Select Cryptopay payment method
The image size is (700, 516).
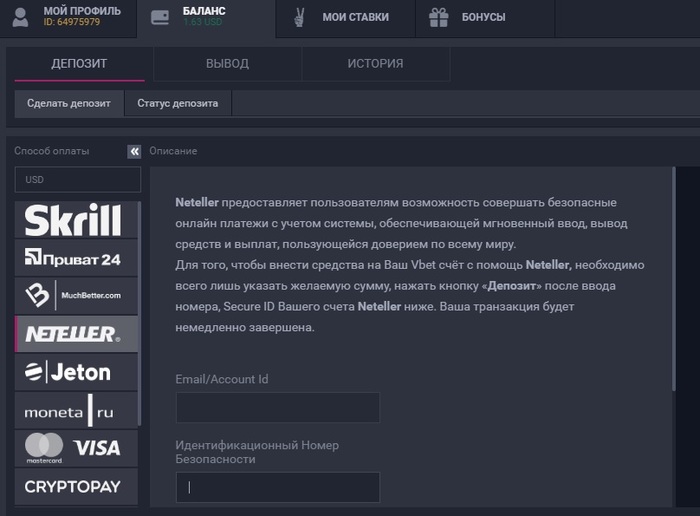click(76, 487)
